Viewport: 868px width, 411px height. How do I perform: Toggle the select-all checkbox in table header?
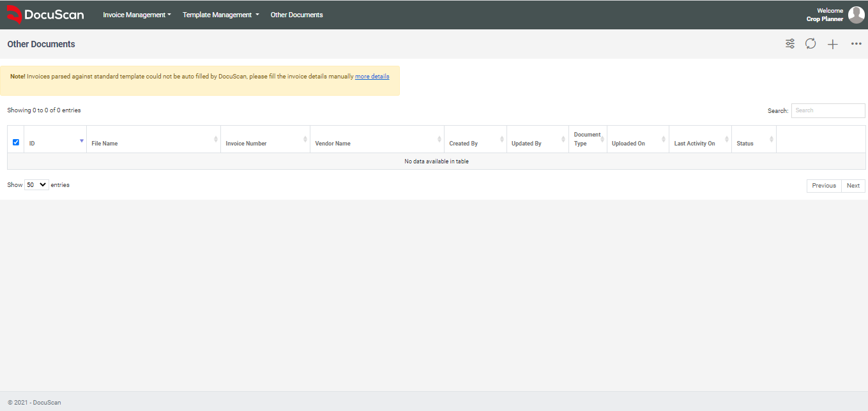click(16, 142)
